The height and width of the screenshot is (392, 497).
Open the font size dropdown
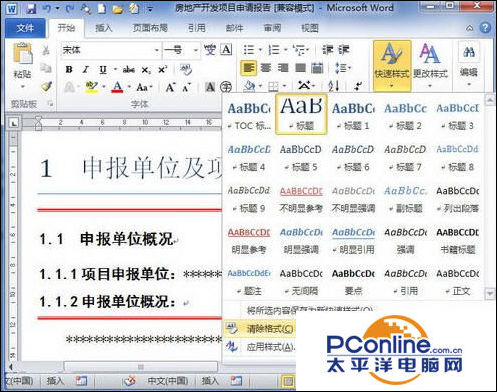coord(196,51)
